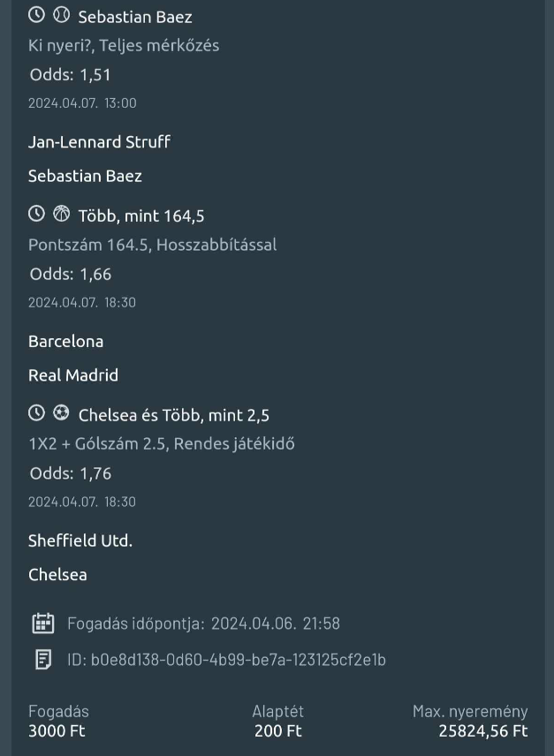Click the clock icon before Több, mint 164,5
Image resolution: width=554 pixels, height=756 pixels.
click(x=36, y=214)
